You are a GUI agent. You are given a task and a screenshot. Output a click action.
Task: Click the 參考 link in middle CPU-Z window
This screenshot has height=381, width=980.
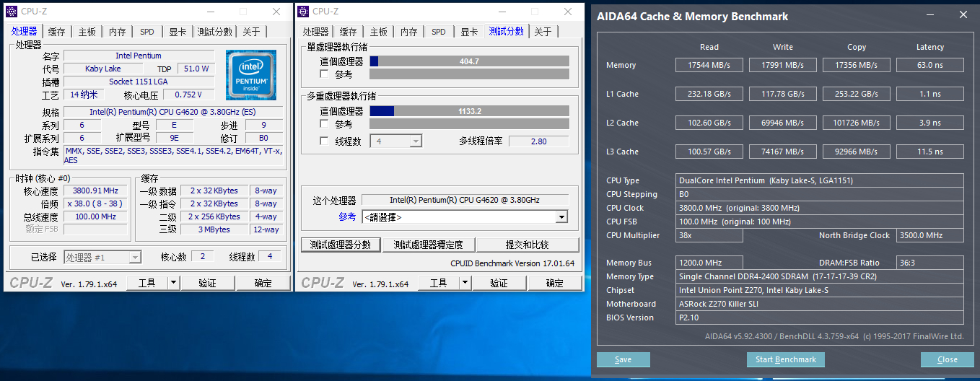[347, 216]
